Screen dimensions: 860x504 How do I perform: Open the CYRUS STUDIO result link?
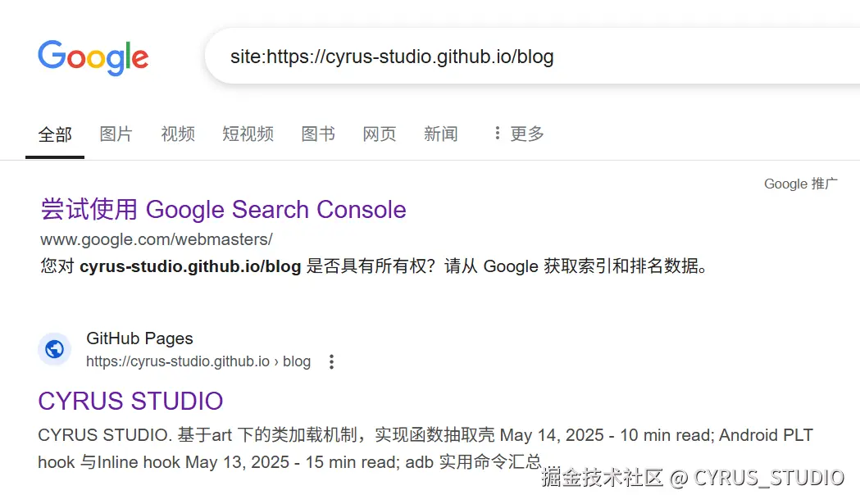tap(130, 401)
